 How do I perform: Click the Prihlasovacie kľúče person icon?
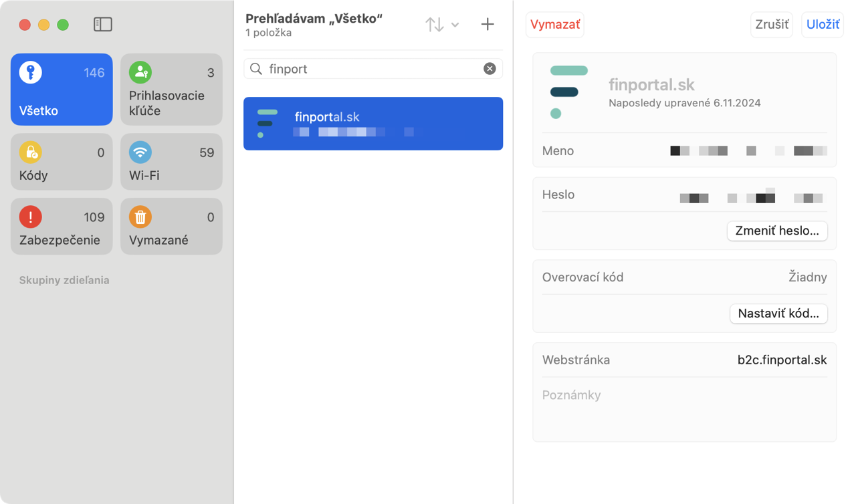[140, 72]
